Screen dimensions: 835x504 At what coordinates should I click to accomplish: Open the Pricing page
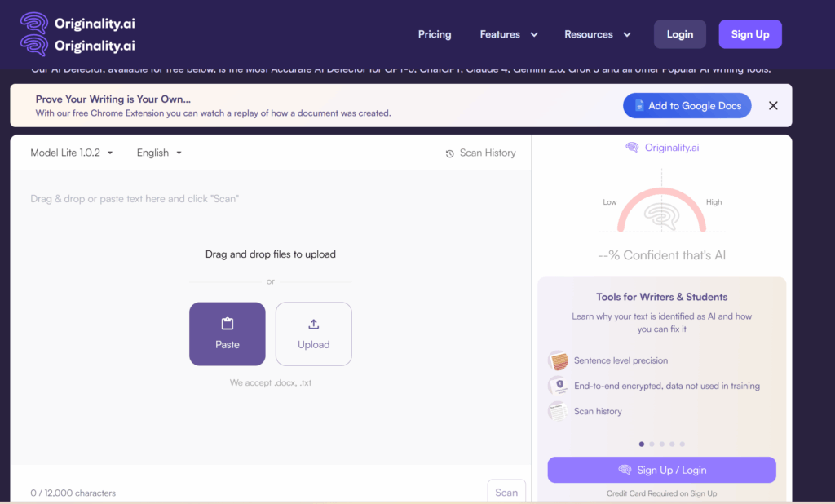tap(435, 34)
